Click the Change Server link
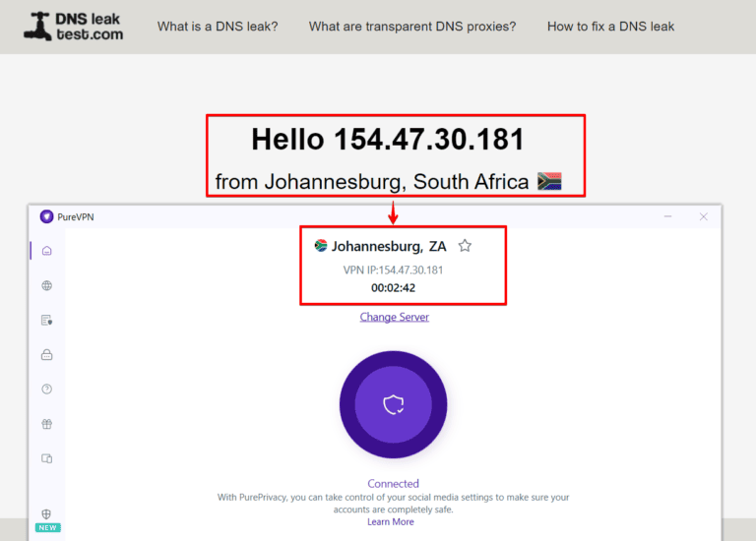 click(x=394, y=317)
